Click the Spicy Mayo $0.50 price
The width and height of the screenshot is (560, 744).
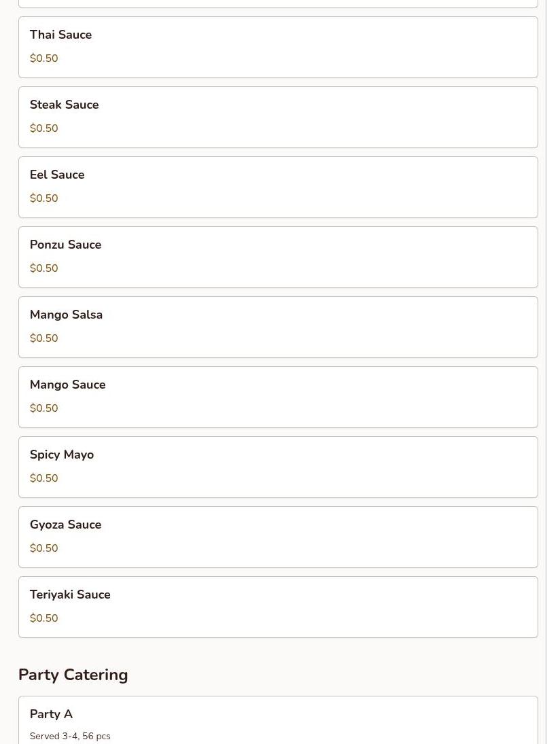43,478
